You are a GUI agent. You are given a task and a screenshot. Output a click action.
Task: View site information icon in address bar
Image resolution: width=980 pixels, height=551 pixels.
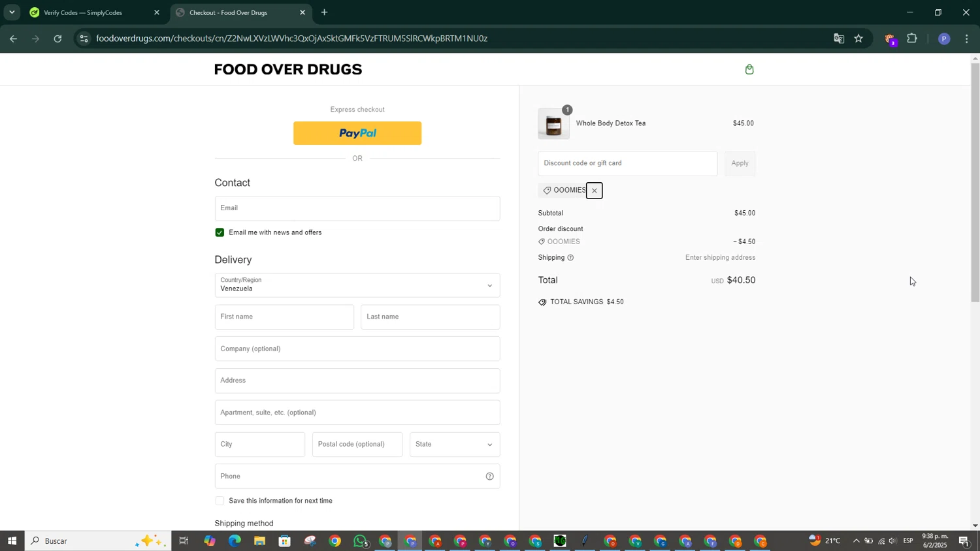pos(83,39)
